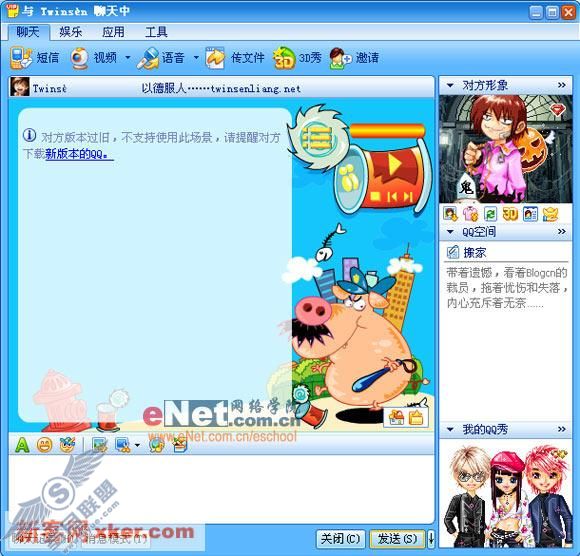Click the pink shirt icon under QQ show

pyautogui.click(x=470, y=214)
